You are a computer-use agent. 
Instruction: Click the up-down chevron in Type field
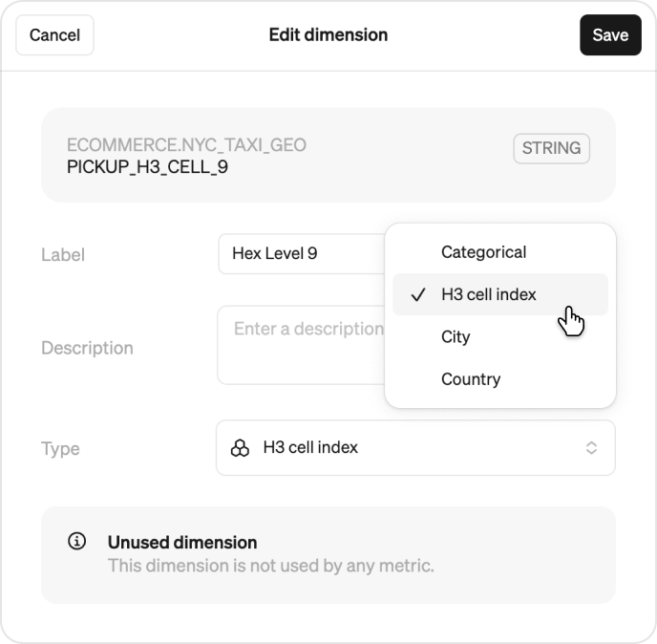point(591,448)
